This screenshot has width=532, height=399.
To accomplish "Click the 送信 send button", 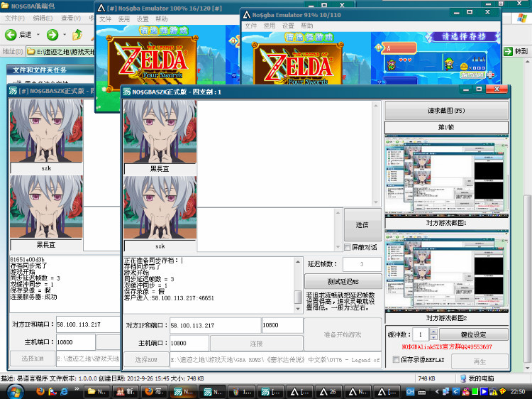I will coord(362,225).
